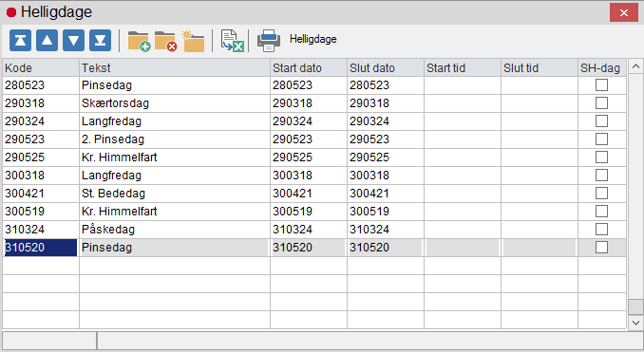This screenshot has width=644, height=352.
Task: Click the Start dato column header
Action: coord(309,67)
